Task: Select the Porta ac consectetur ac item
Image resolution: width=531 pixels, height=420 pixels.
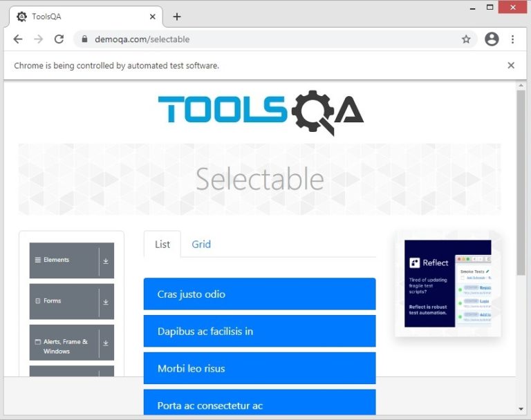Action: [x=259, y=402]
